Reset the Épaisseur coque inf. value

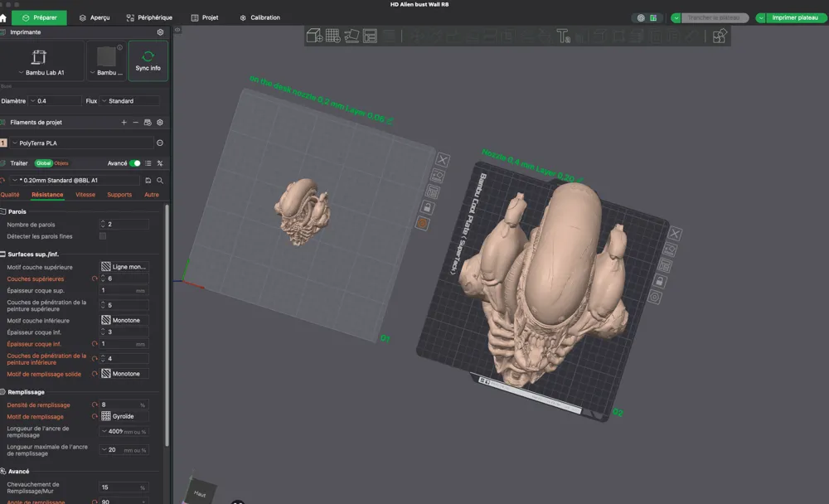tap(95, 344)
